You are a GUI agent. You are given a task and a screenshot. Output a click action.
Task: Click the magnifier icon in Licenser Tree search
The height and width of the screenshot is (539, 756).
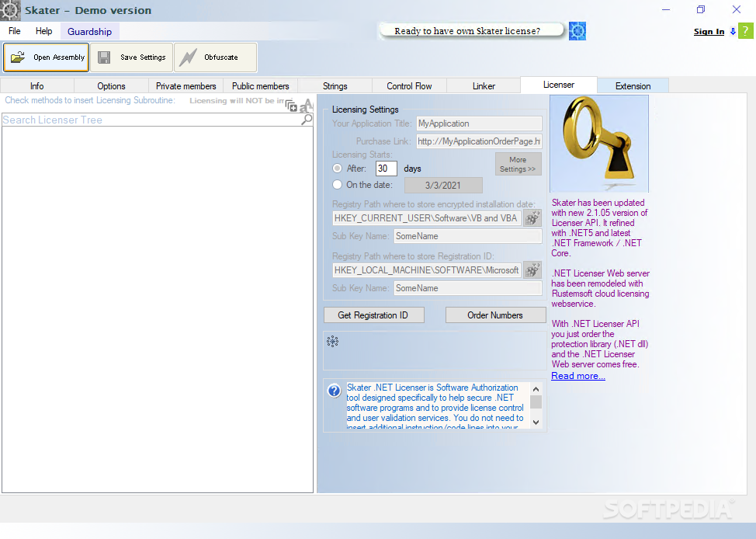pyautogui.click(x=307, y=120)
